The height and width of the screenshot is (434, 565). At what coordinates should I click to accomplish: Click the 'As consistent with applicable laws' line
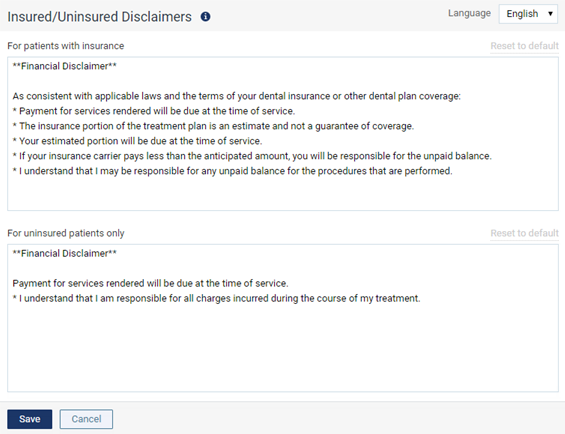tap(236, 96)
